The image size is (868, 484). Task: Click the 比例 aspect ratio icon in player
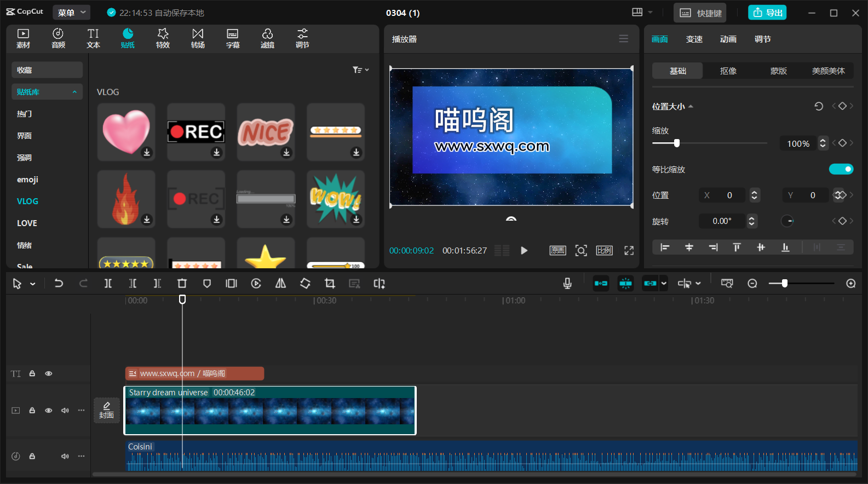pyautogui.click(x=605, y=250)
